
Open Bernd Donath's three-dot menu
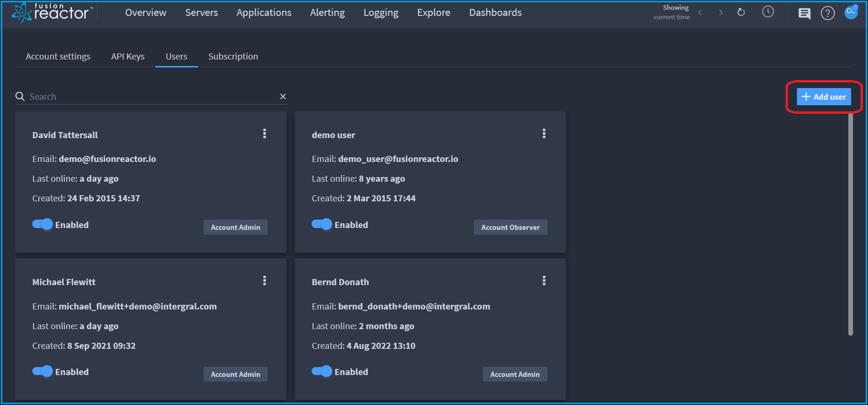544,281
